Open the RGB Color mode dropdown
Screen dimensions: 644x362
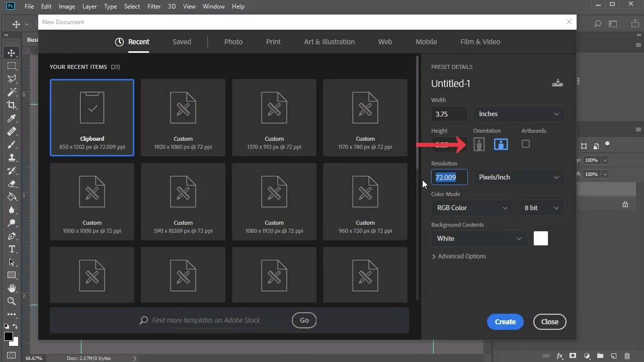pyautogui.click(x=472, y=208)
